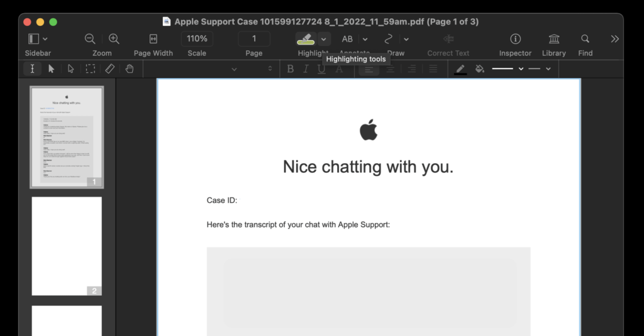The height and width of the screenshot is (336, 644).
Task: Click the Correct Text tool
Action: pos(448,38)
